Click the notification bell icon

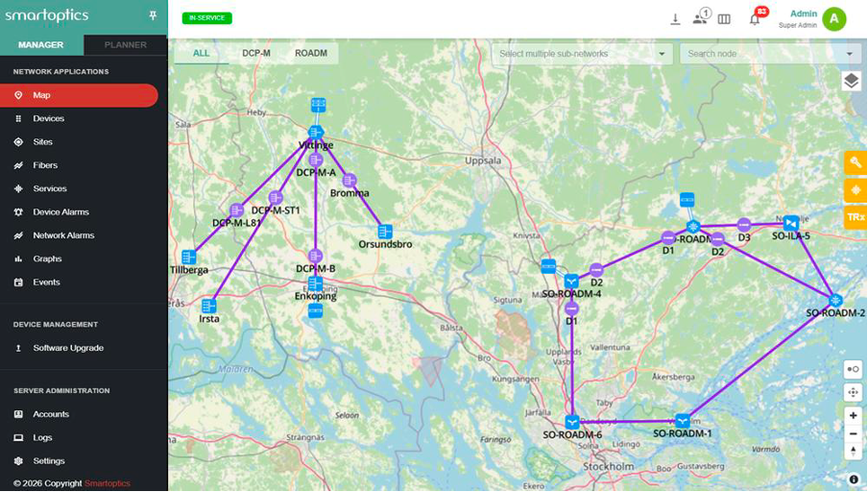[x=755, y=19]
